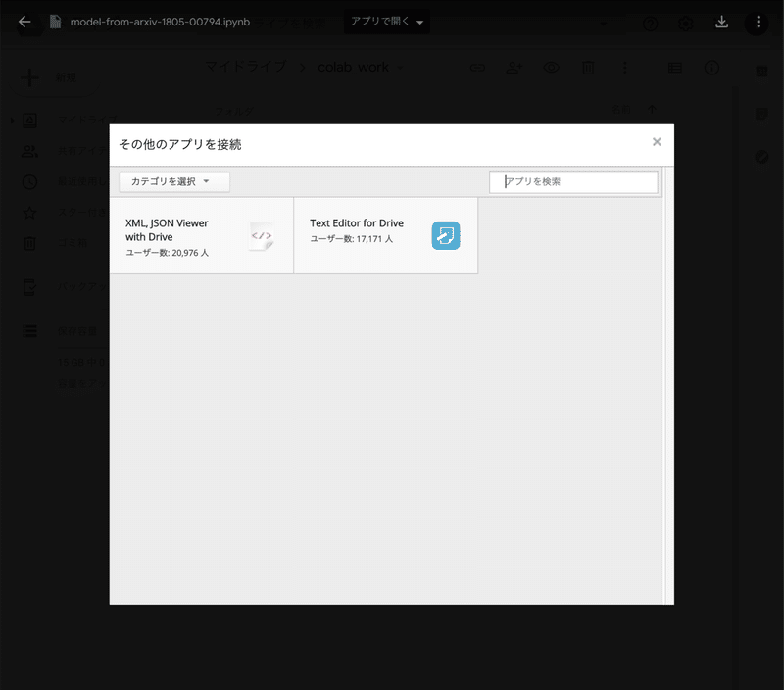Expand the My Drive tree arrow
This screenshot has height=690, width=784.
pos(12,120)
